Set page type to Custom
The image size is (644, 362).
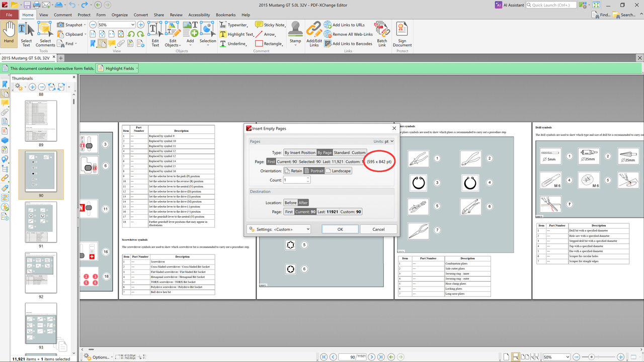359,152
